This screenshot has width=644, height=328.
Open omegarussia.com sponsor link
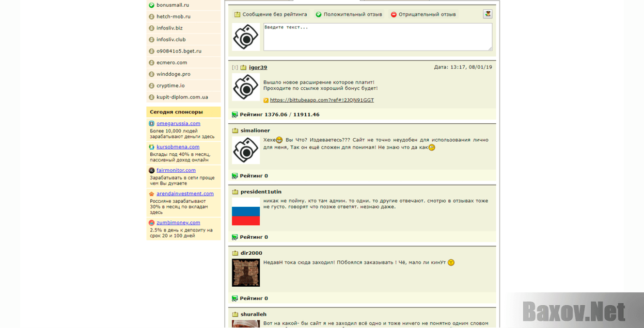[178, 124]
